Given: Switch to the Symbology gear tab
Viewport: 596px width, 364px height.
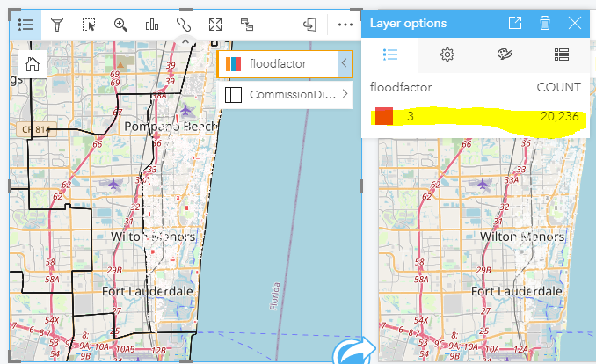Looking at the screenshot, I should pyautogui.click(x=447, y=55).
